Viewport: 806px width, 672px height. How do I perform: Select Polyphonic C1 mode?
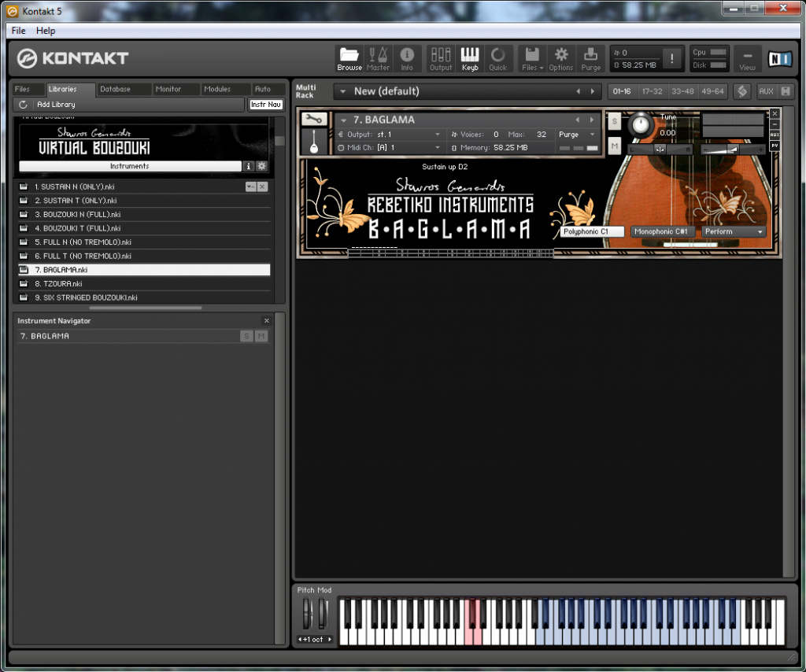tap(592, 231)
